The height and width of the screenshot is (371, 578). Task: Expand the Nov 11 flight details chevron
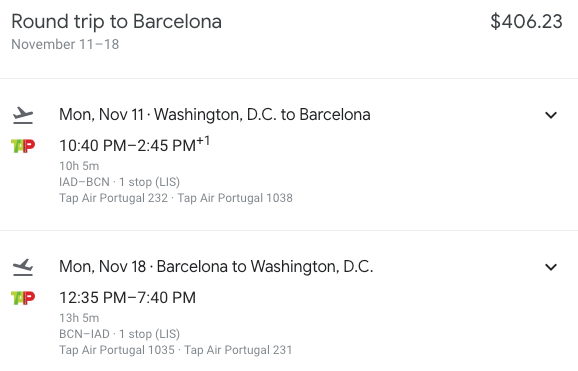coord(551,115)
